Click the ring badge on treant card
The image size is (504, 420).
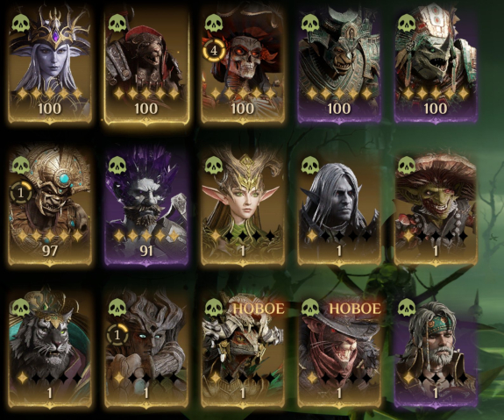click(117, 335)
